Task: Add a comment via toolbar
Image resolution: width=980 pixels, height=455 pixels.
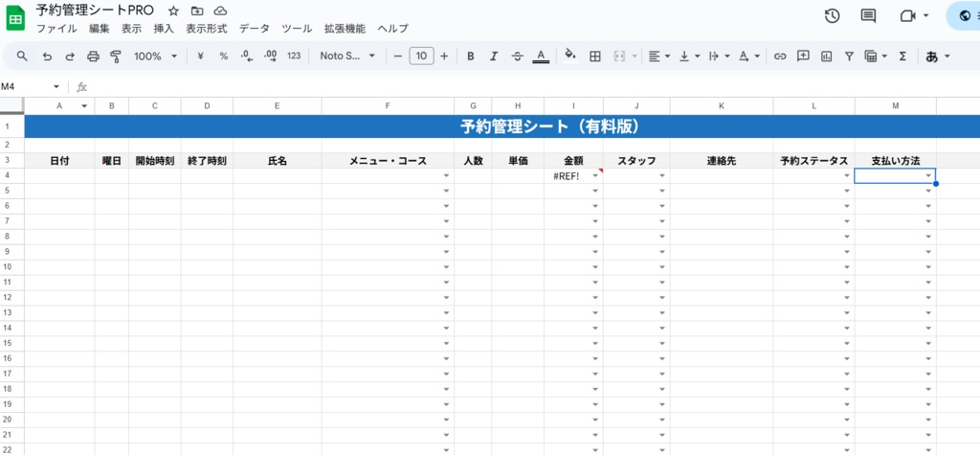Action: pyautogui.click(x=803, y=57)
